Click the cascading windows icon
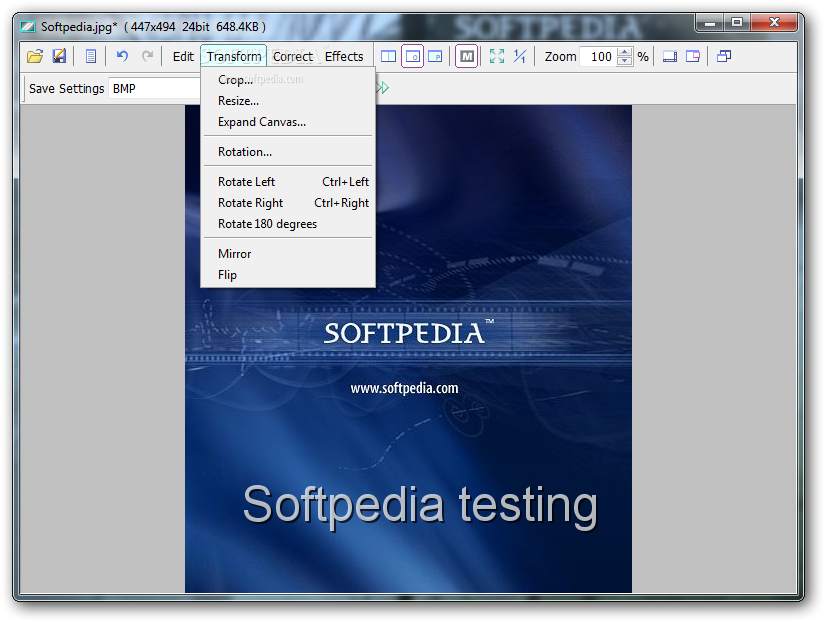Screen dimensions: 825x622 click(x=725, y=56)
